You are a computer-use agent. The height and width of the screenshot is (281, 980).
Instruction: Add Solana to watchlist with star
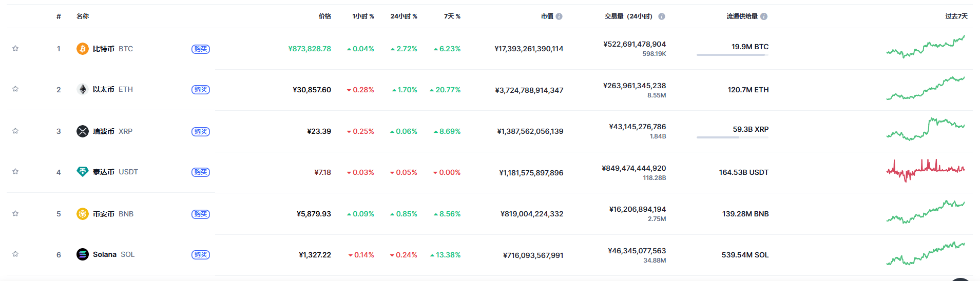(15, 254)
